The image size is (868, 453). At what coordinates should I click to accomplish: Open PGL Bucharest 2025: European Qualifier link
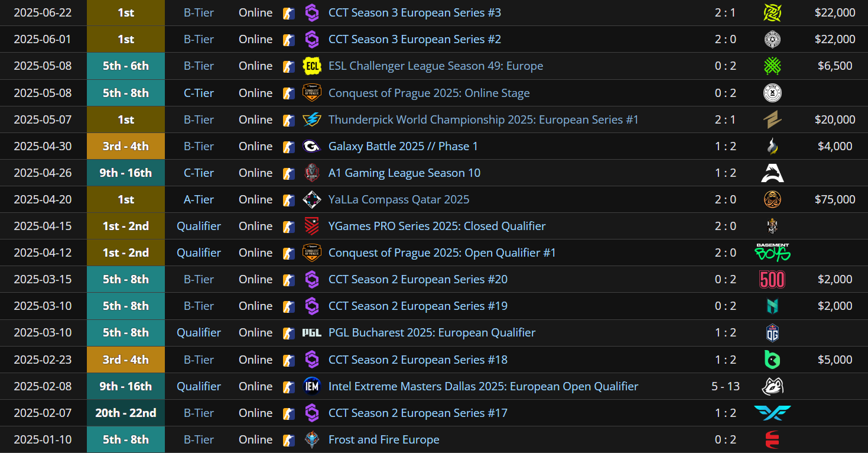click(x=432, y=332)
